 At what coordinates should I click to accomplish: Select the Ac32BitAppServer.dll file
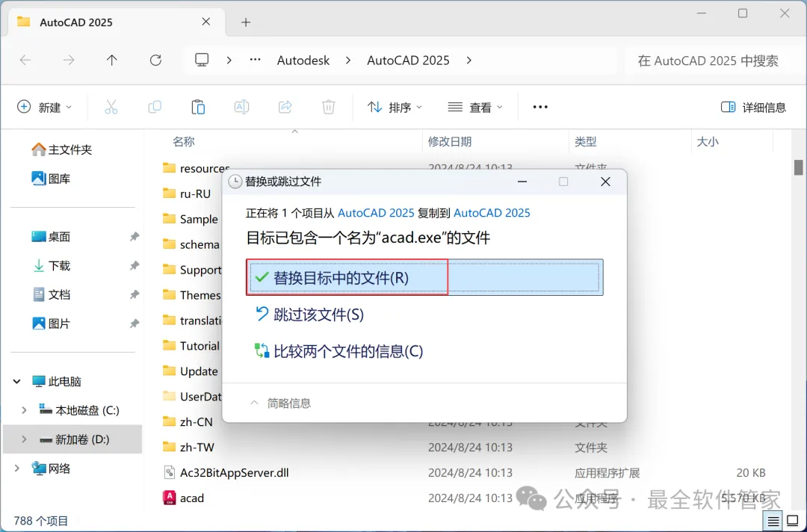pos(234,472)
